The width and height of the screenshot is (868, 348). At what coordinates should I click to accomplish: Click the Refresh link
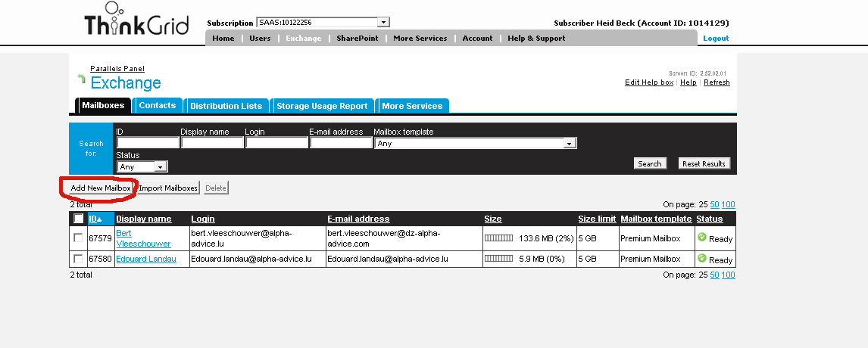click(x=717, y=82)
